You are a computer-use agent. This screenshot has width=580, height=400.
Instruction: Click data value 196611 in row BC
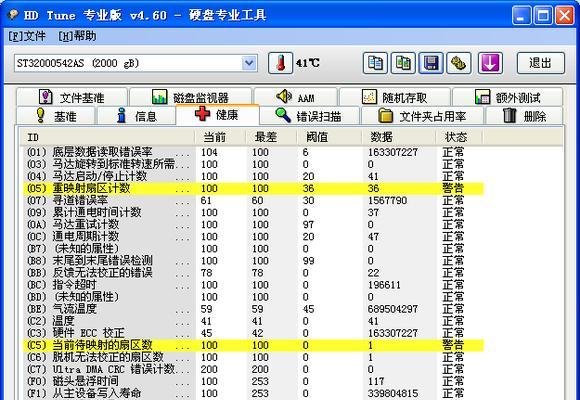click(x=384, y=285)
